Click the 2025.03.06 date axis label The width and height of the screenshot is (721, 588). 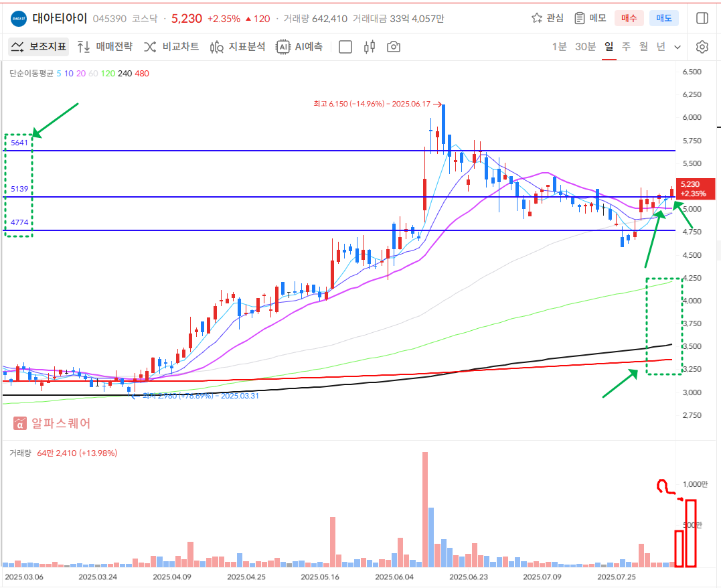[x=24, y=577]
